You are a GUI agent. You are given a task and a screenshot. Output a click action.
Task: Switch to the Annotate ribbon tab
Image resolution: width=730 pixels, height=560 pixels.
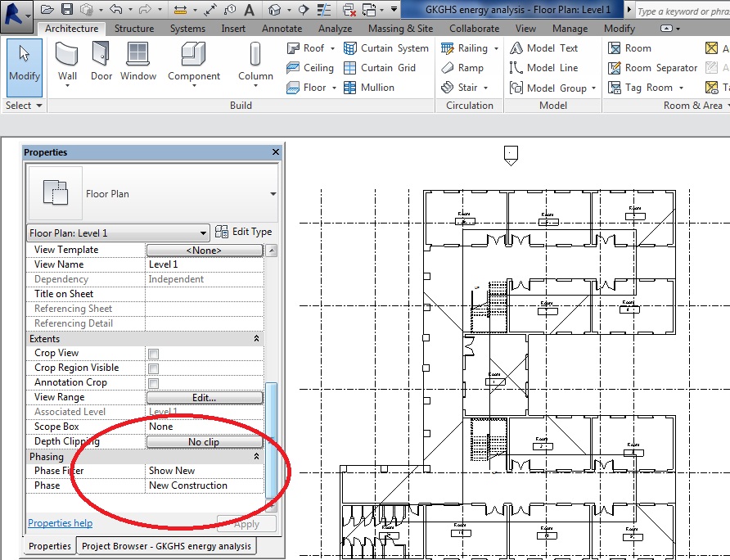click(282, 29)
